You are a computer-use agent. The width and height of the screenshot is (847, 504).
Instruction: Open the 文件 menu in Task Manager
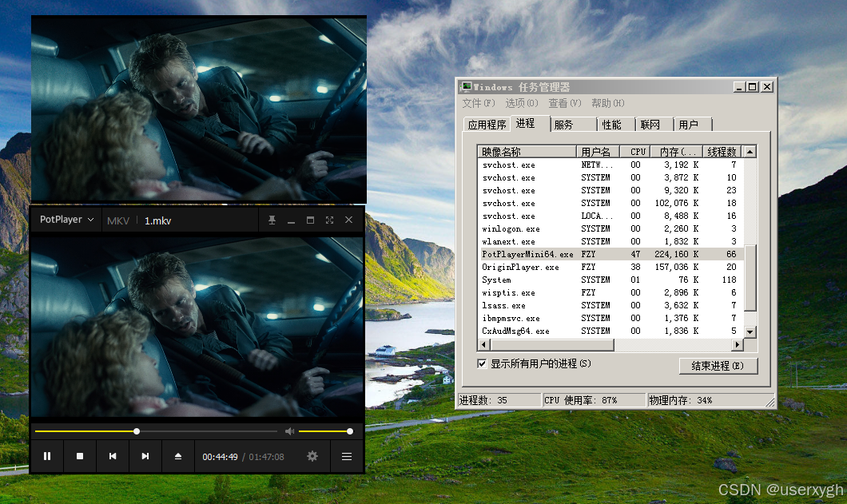[478, 103]
